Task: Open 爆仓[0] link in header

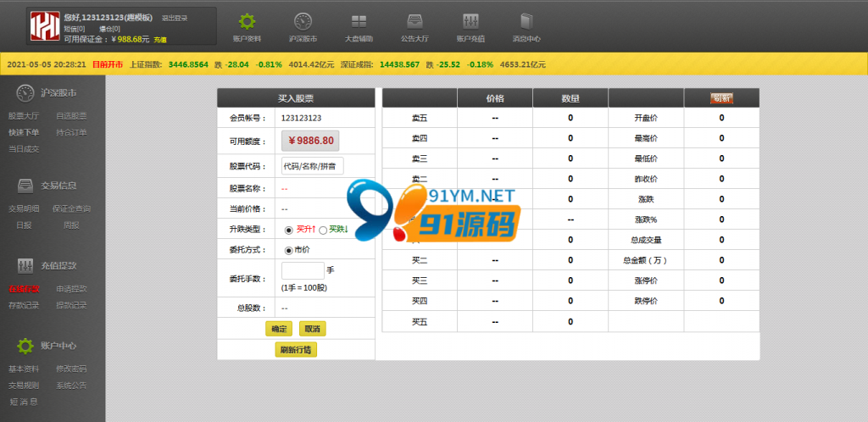Action: coord(109,29)
